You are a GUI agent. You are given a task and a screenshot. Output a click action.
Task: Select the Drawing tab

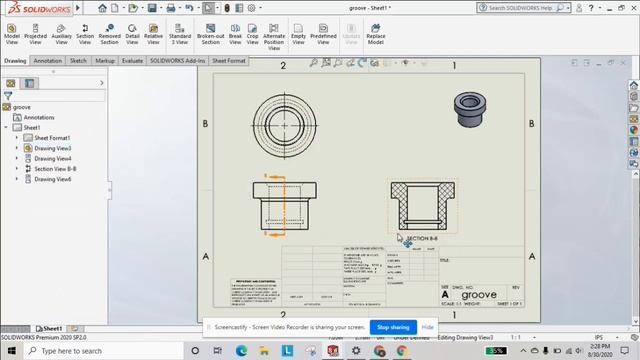point(15,60)
